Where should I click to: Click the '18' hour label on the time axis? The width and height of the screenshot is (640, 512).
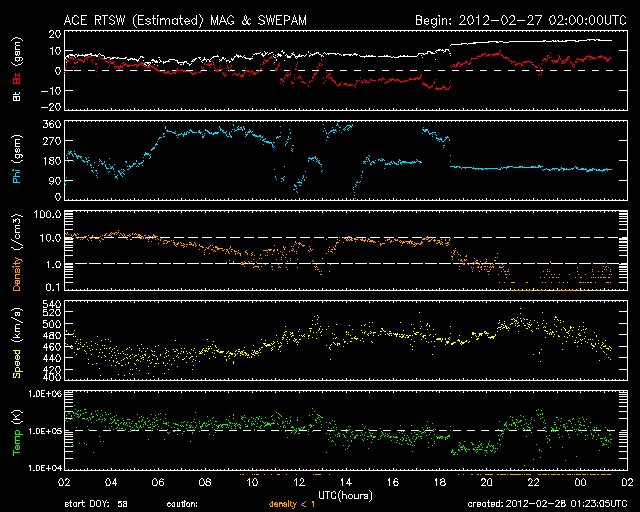[440, 482]
